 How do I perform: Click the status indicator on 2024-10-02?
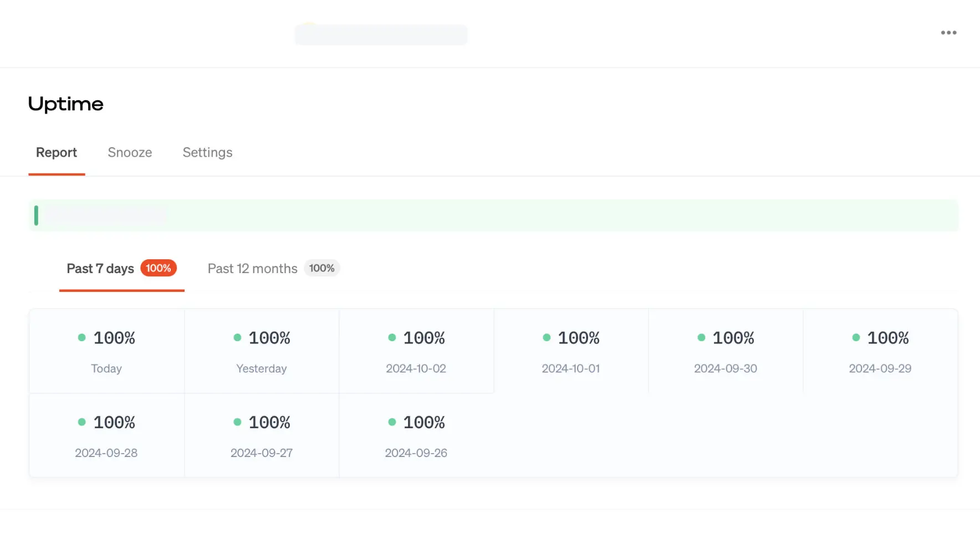tap(392, 337)
